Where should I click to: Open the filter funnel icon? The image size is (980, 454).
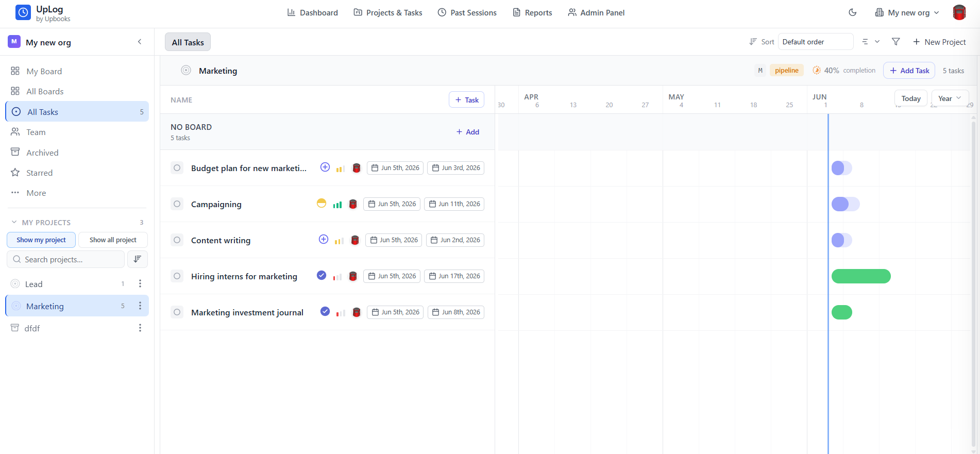tap(895, 42)
